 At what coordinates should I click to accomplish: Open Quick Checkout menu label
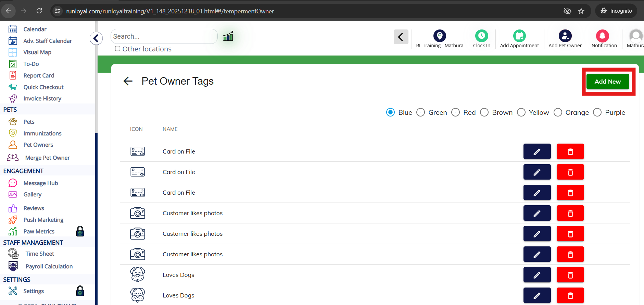tap(43, 87)
